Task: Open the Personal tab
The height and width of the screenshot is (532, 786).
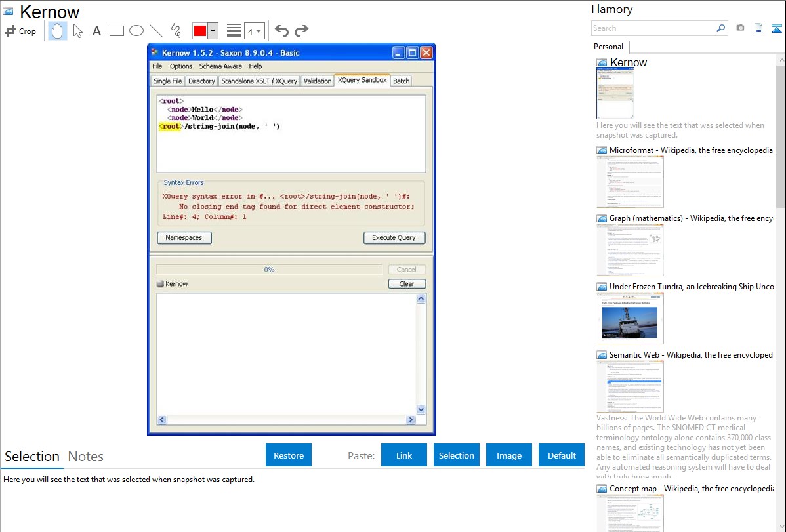Action: (x=608, y=47)
